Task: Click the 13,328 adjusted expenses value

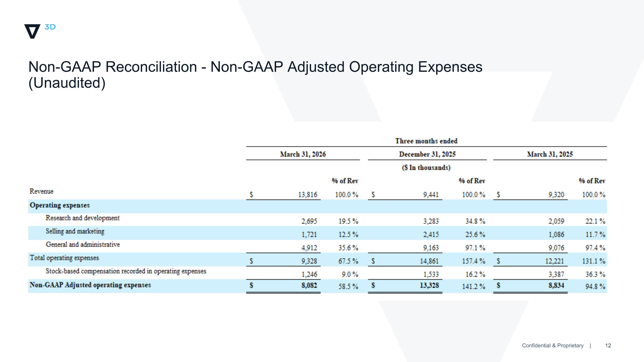Action: [429, 285]
